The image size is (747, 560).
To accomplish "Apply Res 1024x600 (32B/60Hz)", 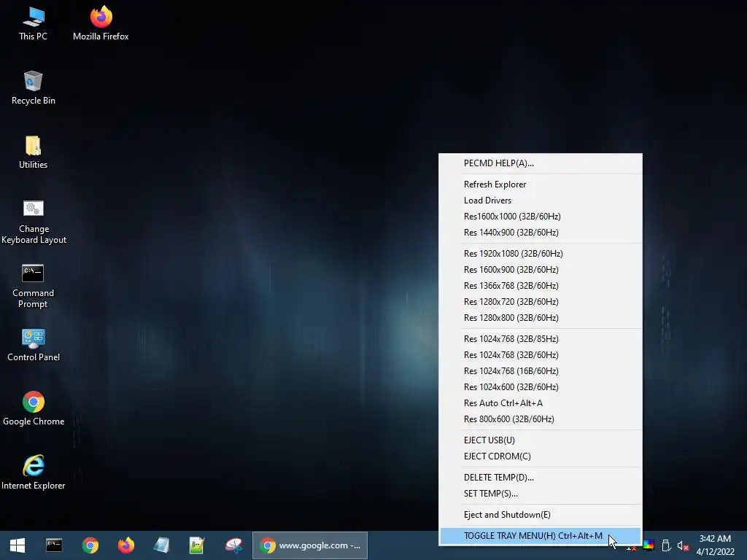I will [541, 386].
